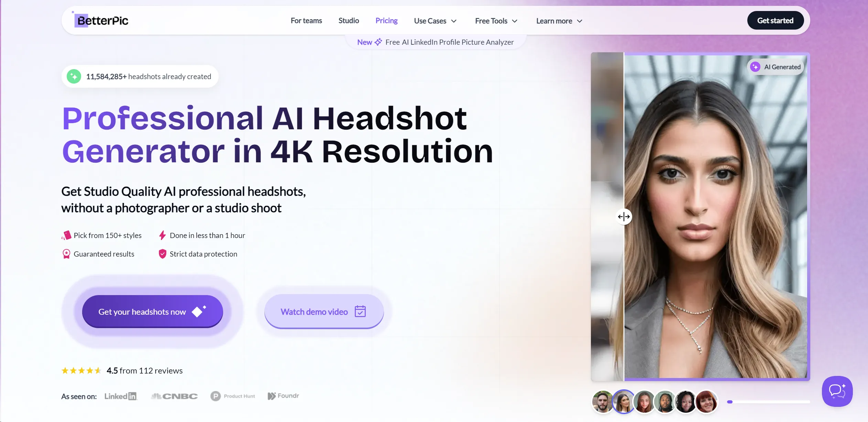Click the Watch demo video button
868x422 pixels.
[323, 312]
